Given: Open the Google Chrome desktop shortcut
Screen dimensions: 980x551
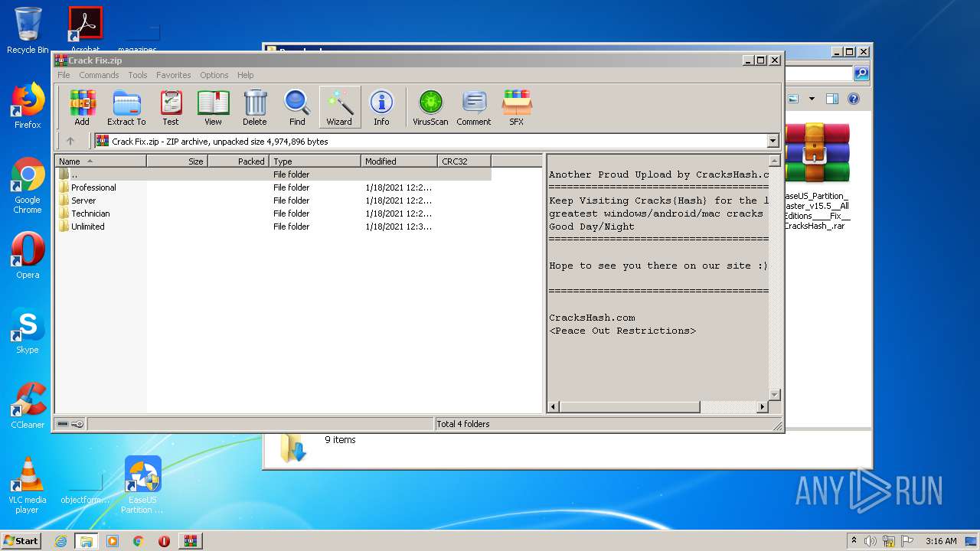Looking at the screenshot, I should 28,186.
